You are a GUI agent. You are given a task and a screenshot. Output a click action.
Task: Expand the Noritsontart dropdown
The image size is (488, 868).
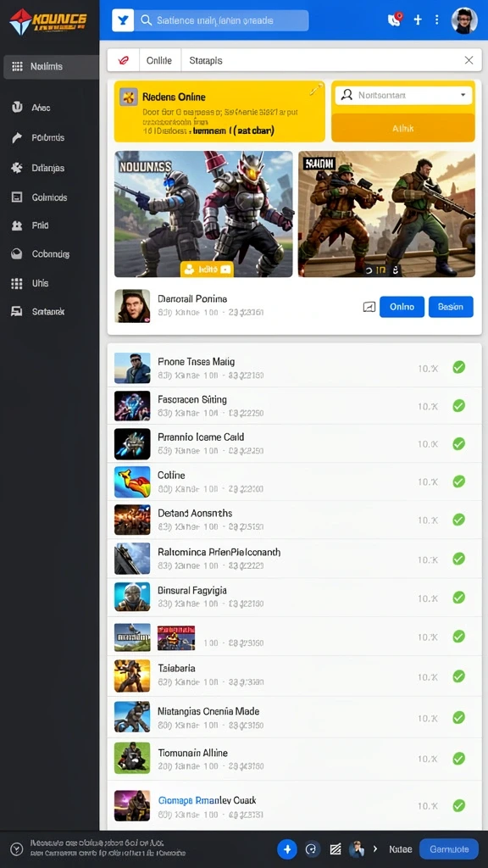point(403,95)
